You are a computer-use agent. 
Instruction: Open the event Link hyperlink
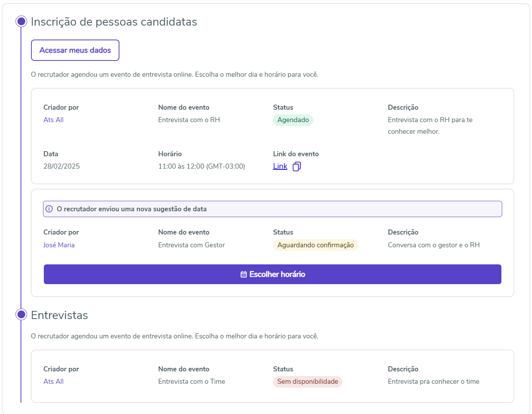pyautogui.click(x=280, y=166)
